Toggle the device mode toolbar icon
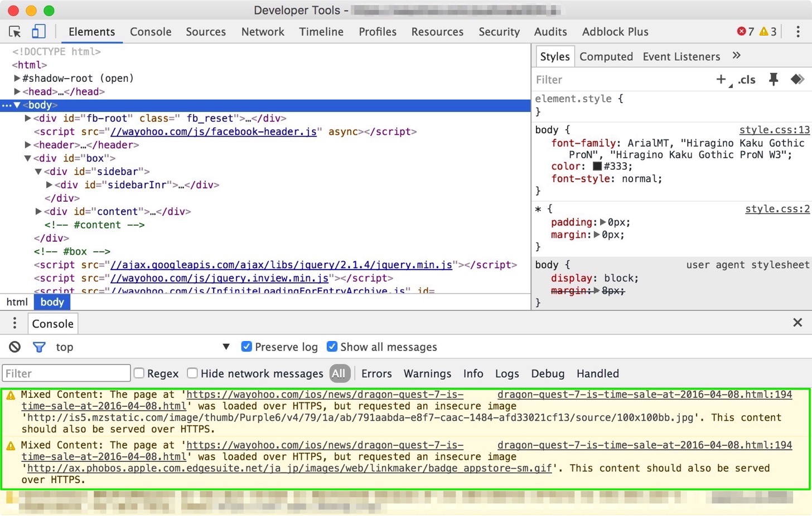Image resolution: width=812 pixels, height=516 pixels. click(38, 31)
